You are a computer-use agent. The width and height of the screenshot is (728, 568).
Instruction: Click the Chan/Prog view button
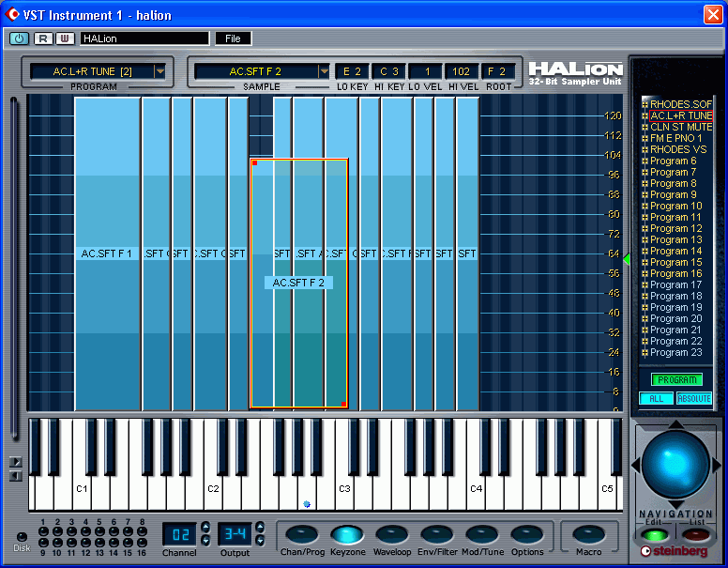pos(302,534)
